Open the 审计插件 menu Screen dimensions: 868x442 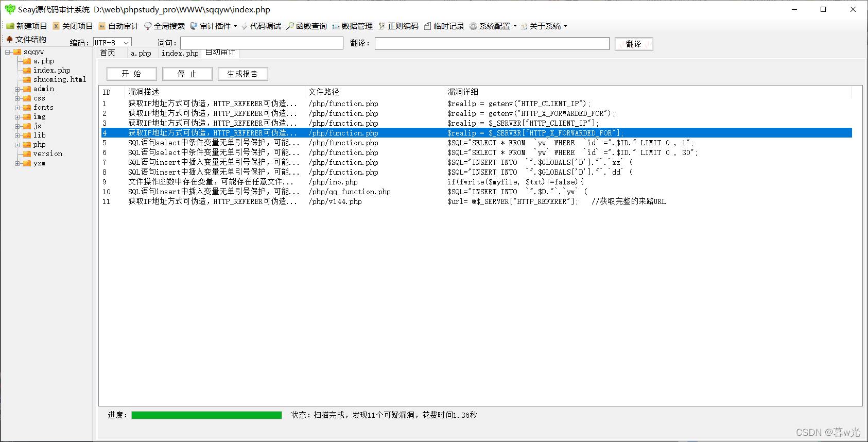coord(214,26)
